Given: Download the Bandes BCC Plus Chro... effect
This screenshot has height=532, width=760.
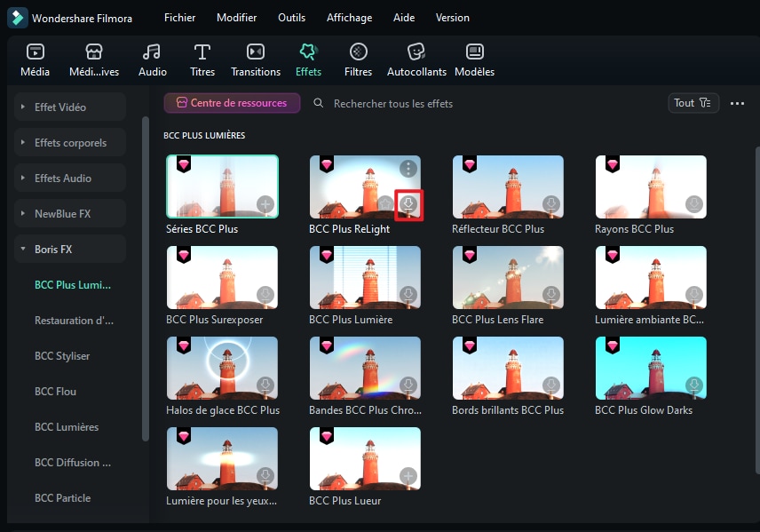Looking at the screenshot, I should (x=408, y=385).
